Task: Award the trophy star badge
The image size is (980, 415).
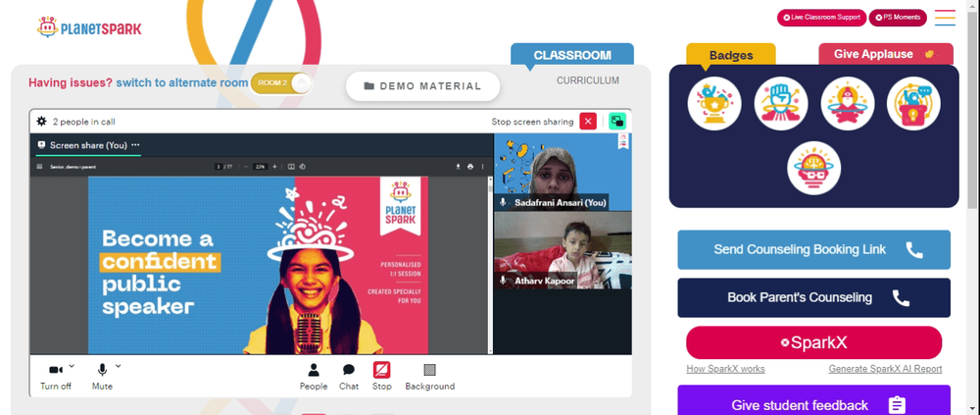Action: tap(714, 103)
